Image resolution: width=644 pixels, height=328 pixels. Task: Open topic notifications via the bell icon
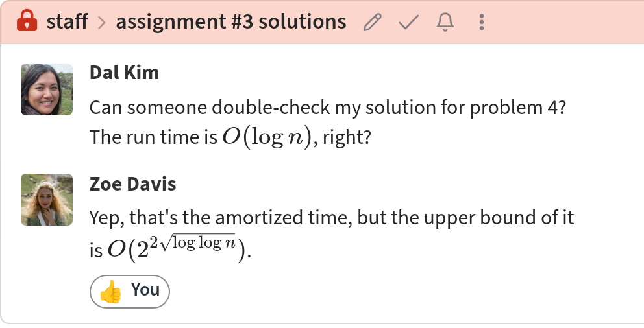[x=445, y=22]
